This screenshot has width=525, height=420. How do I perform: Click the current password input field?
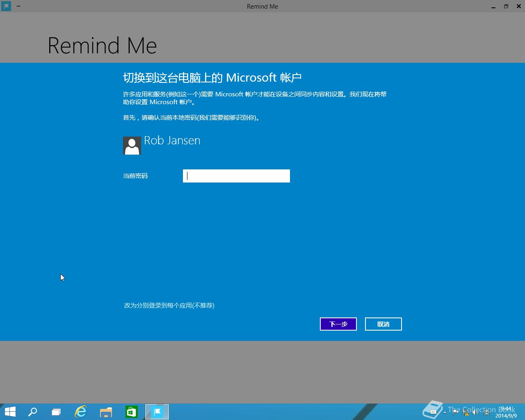pyautogui.click(x=236, y=176)
